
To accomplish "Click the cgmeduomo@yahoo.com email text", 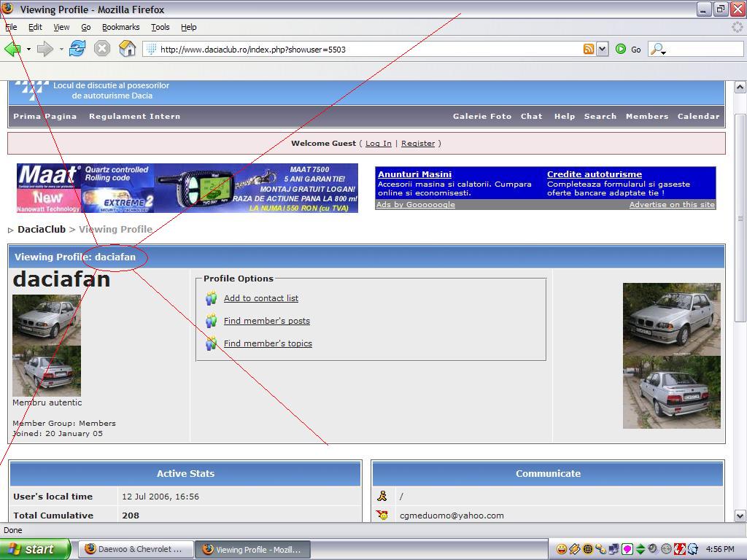I will (x=452, y=516).
